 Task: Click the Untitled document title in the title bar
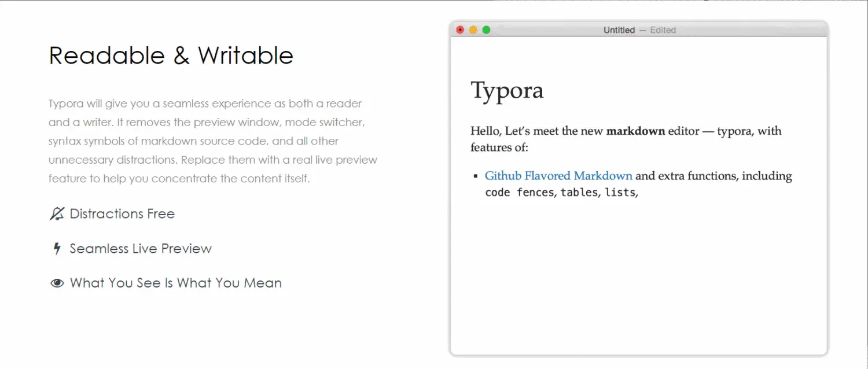(x=619, y=30)
